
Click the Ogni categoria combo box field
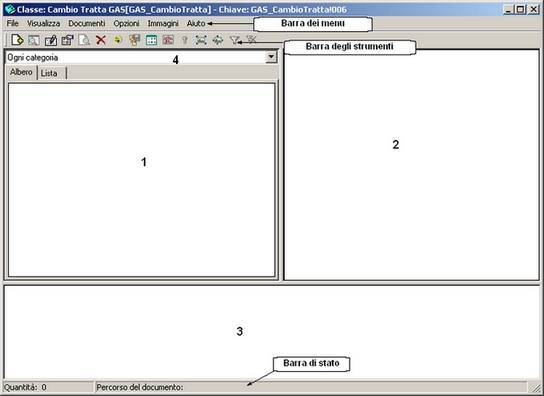136,58
